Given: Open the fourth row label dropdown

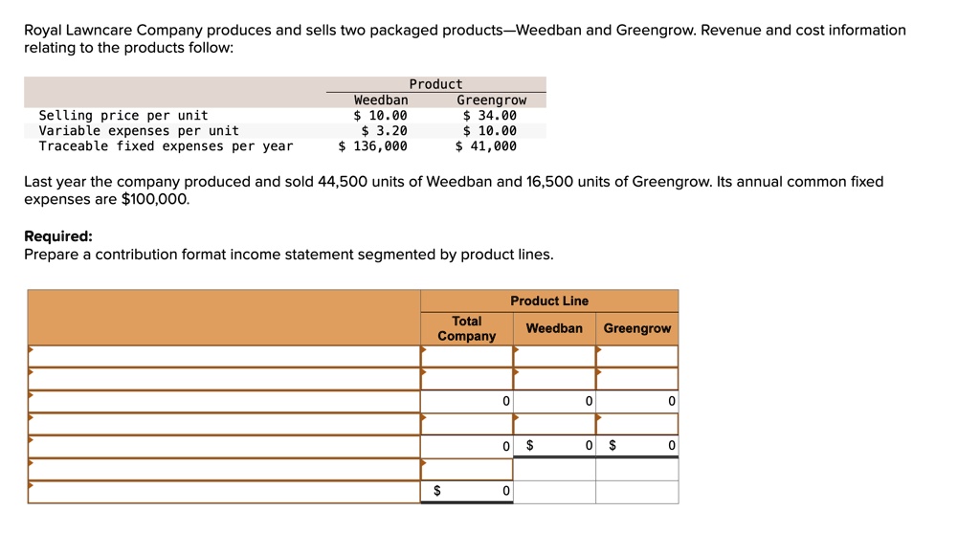Looking at the screenshot, I should coord(224,424).
